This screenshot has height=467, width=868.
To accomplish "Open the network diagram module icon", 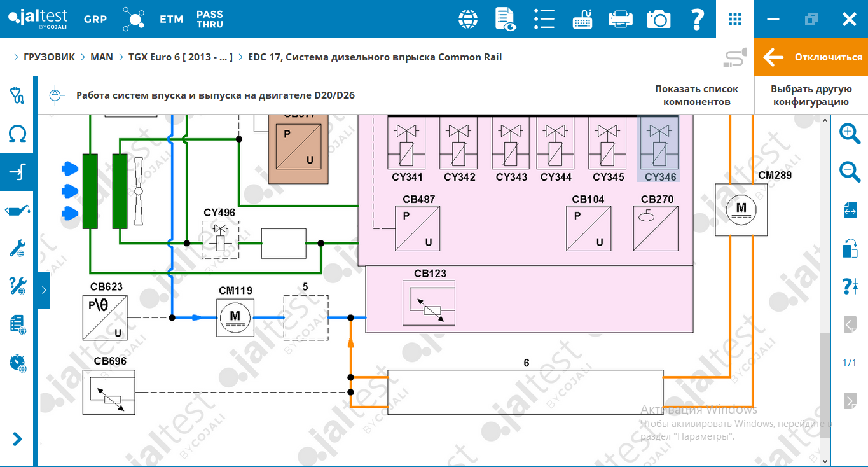I will [134, 19].
